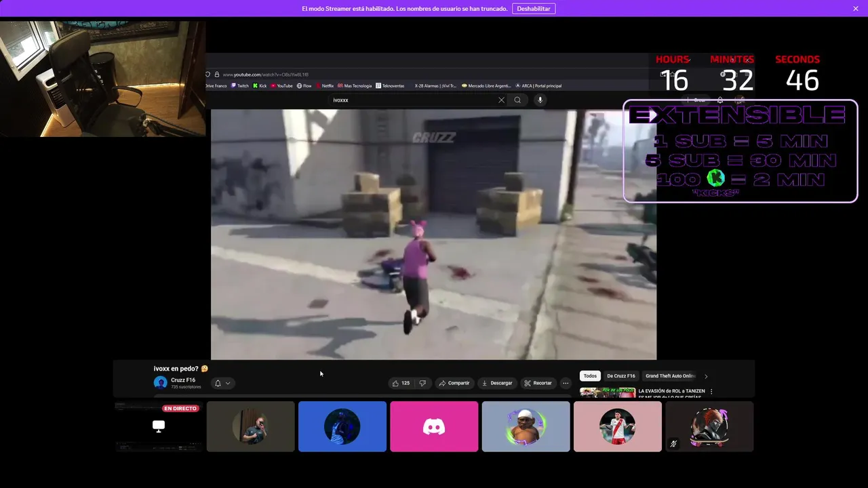Viewport: 868px width, 488px height.
Task: Open the Kick bookmark
Action: 260,86
